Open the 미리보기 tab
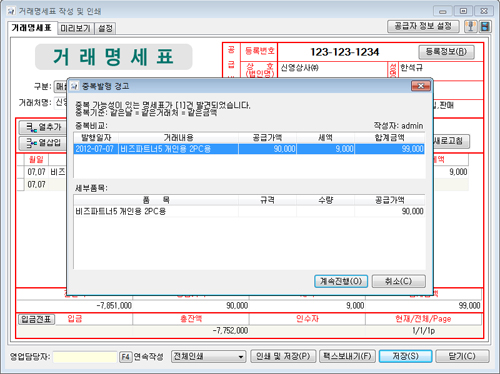 pyautogui.click(x=76, y=29)
